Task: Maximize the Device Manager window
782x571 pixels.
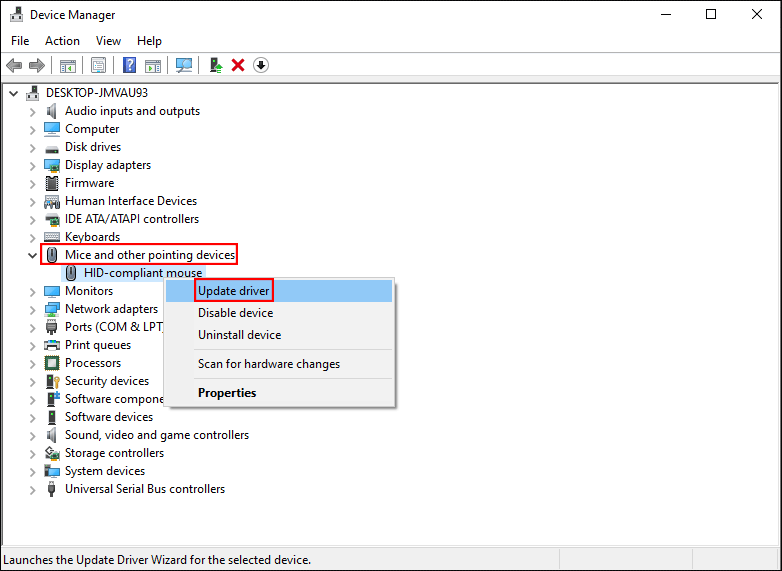Action: (711, 14)
